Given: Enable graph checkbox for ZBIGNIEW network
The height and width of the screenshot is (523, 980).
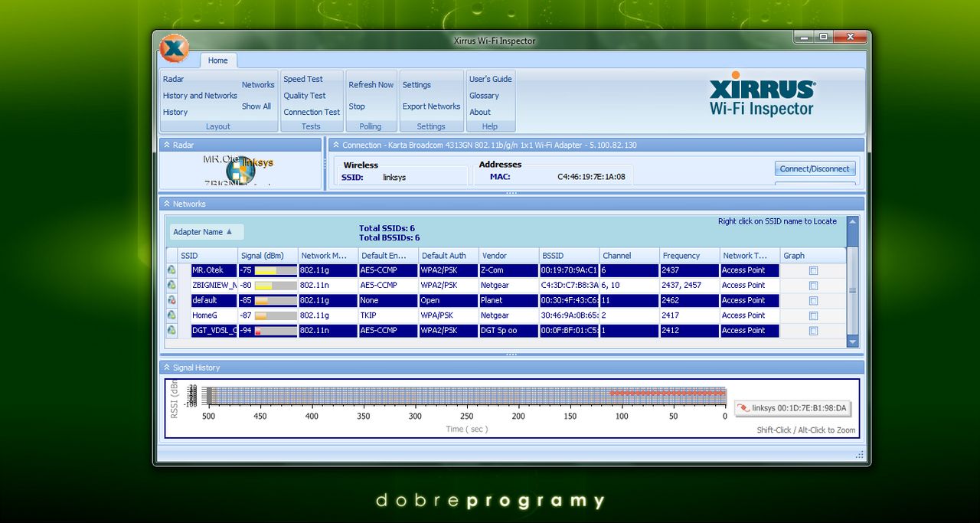Looking at the screenshot, I should click(813, 286).
